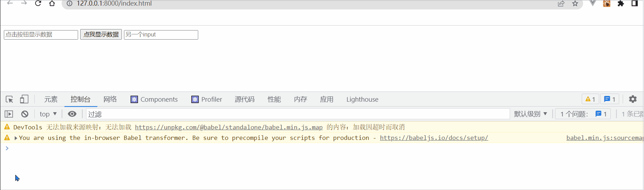Open DevTools settings gear

tap(632, 99)
